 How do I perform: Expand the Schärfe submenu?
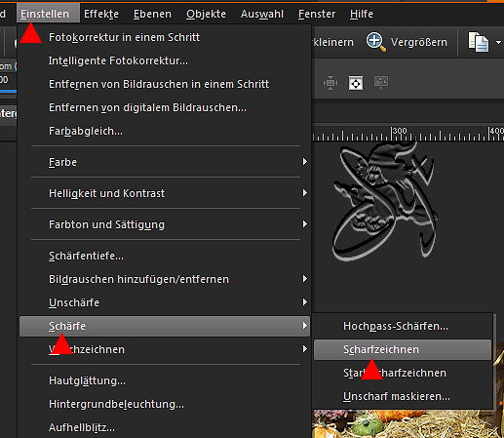(165, 326)
